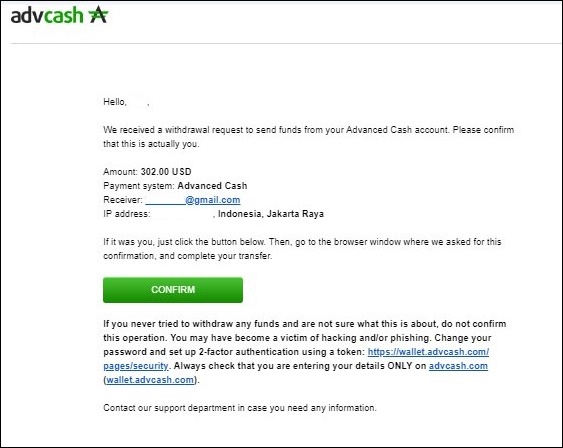Open the receiver's @gmail.com email link
This screenshot has width=563, height=448.
193,200
